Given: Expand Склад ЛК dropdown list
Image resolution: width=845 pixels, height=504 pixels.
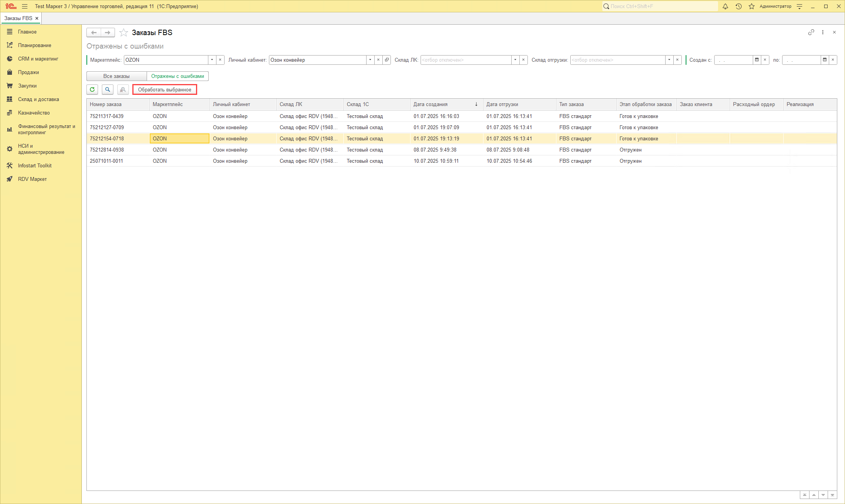Looking at the screenshot, I should pos(515,60).
